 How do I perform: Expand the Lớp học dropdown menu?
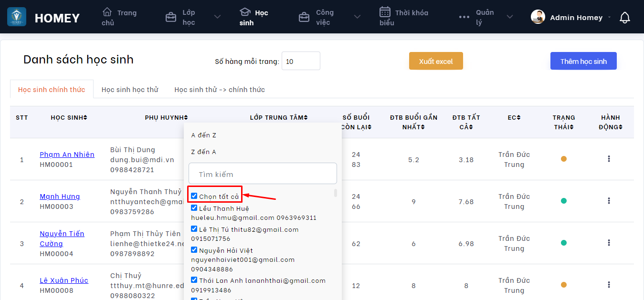(217, 17)
